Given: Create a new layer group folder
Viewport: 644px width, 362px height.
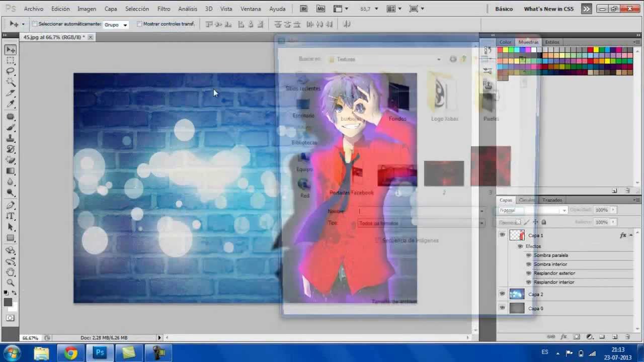Looking at the screenshot, I should [x=602, y=337].
